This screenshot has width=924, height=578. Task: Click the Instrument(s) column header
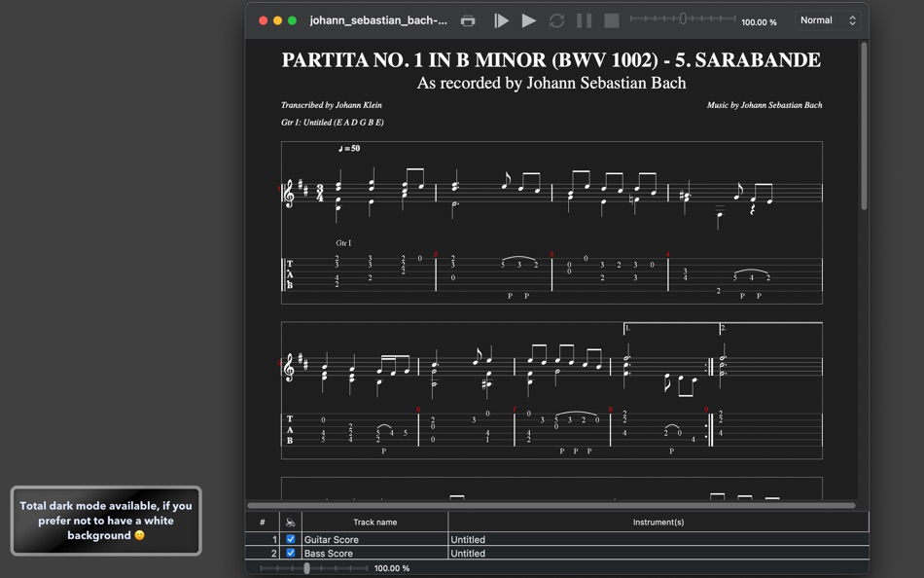tap(659, 522)
